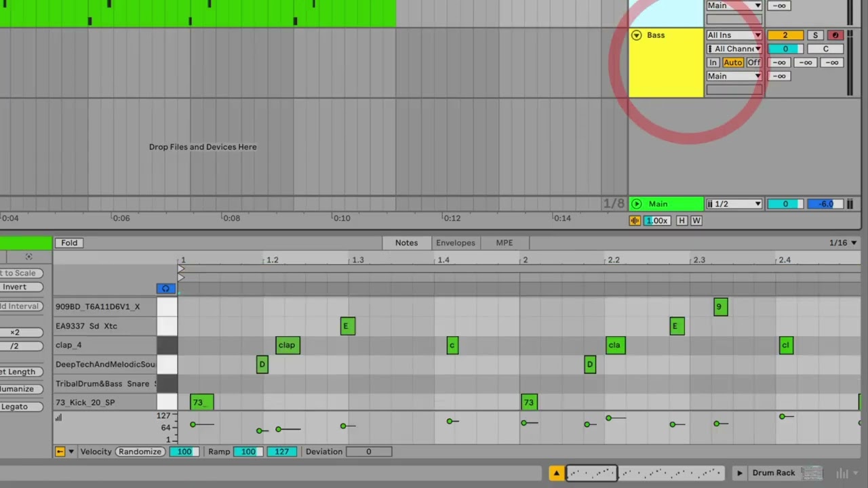Switch to the Notes tab

click(407, 243)
